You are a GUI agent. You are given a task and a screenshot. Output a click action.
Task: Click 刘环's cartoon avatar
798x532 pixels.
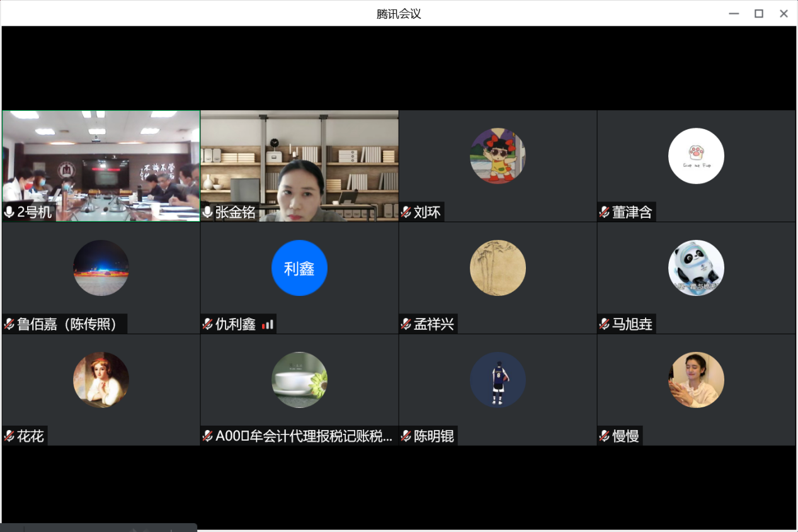(498, 156)
